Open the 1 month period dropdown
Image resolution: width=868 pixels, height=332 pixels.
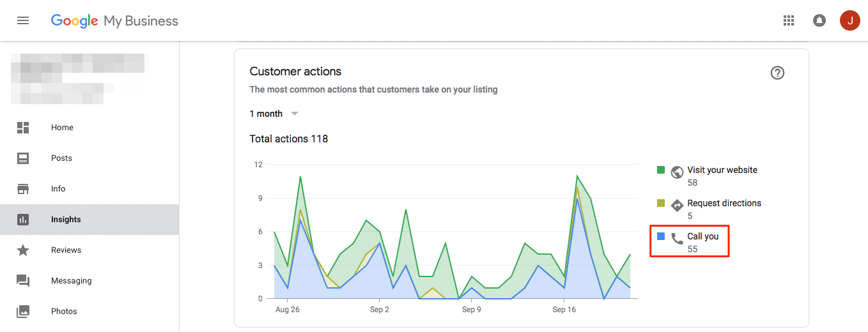[x=274, y=114]
